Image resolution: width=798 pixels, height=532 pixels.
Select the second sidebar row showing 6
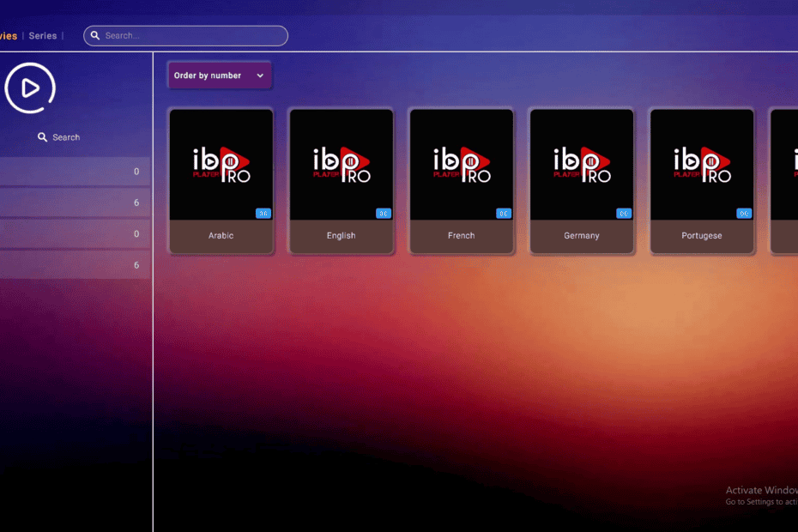[x=75, y=203]
